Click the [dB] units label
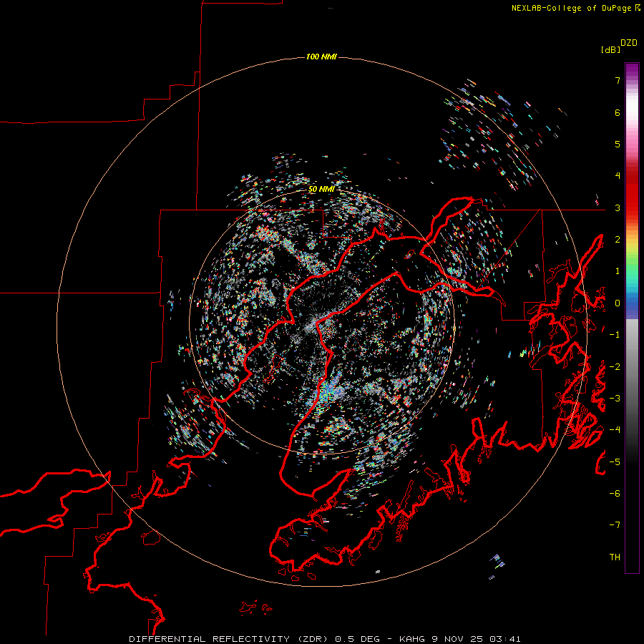Screen dimensions: 644x644 point(610,49)
